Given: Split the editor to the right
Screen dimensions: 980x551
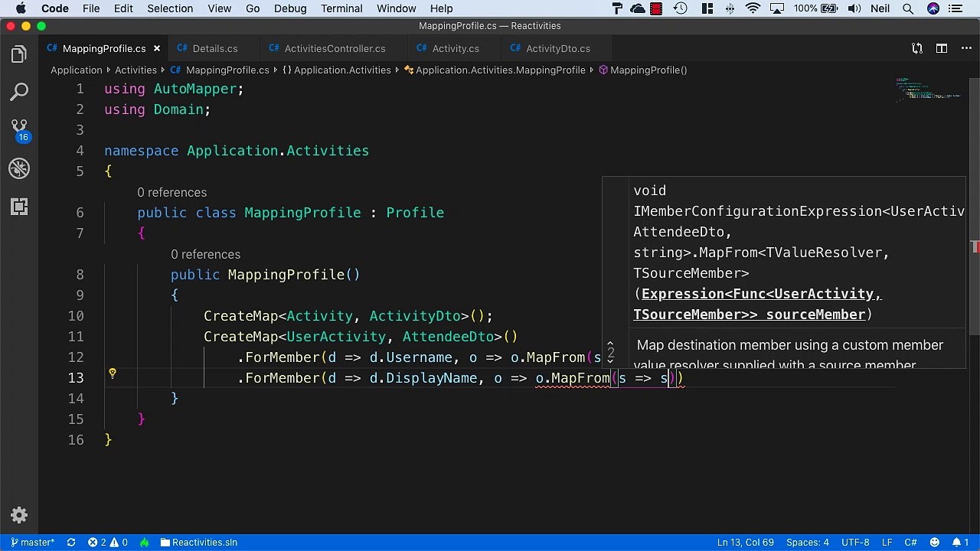Looking at the screenshot, I should click(942, 48).
